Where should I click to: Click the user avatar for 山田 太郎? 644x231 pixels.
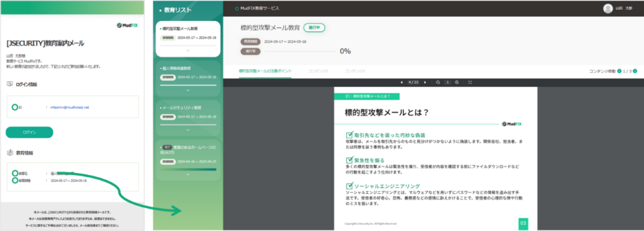[608, 8]
